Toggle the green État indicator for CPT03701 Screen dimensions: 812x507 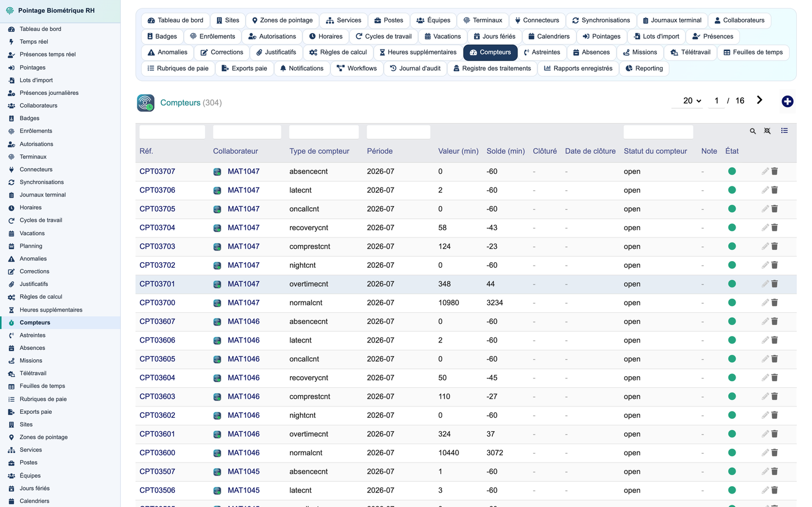pos(732,284)
